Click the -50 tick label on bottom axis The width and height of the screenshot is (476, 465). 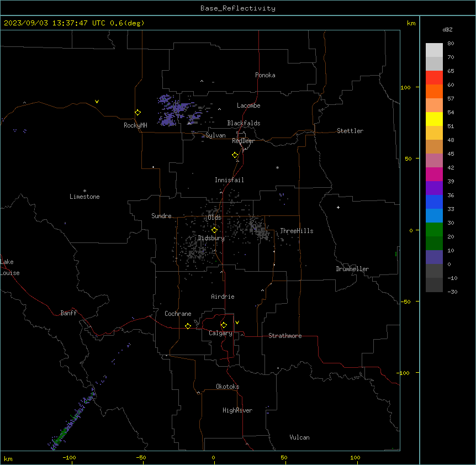coord(141,457)
